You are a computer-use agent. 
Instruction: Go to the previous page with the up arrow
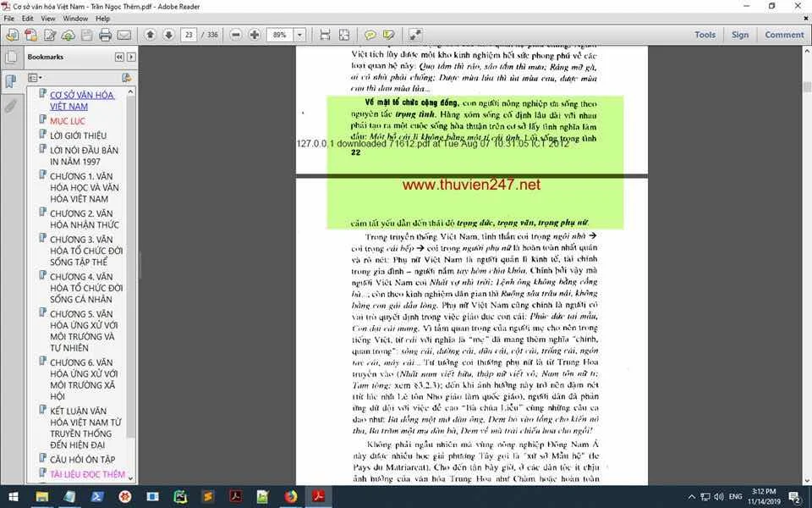151,35
